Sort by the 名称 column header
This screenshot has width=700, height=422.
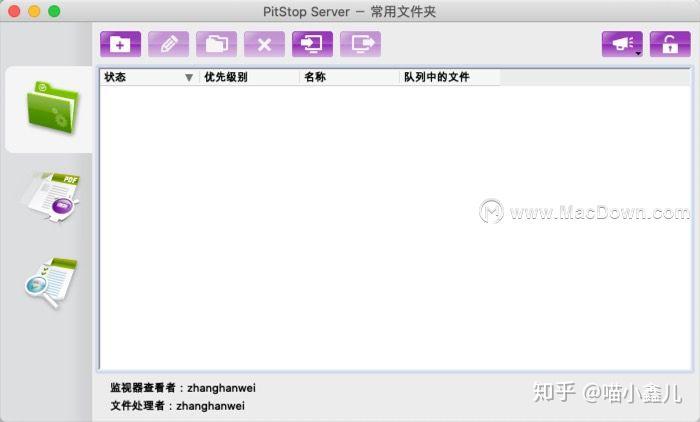click(x=349, y=77)
